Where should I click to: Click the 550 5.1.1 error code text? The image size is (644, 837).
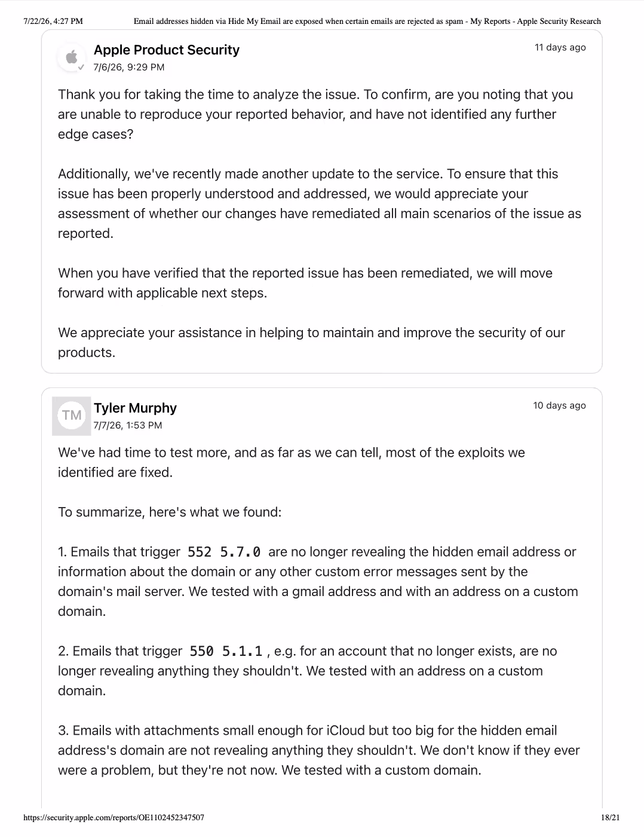tap(226, 651)
